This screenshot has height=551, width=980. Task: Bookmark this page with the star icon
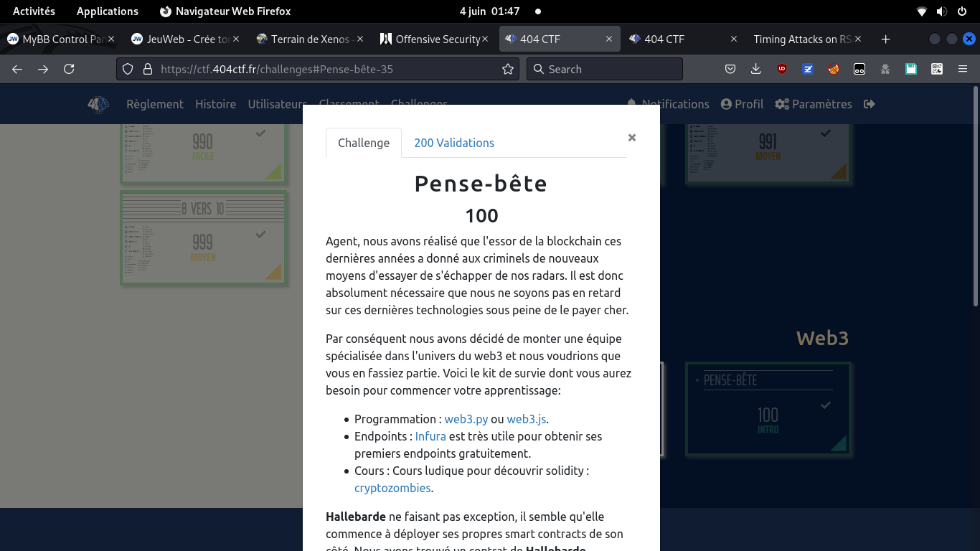pyautogui.click(x=508, y=69)
